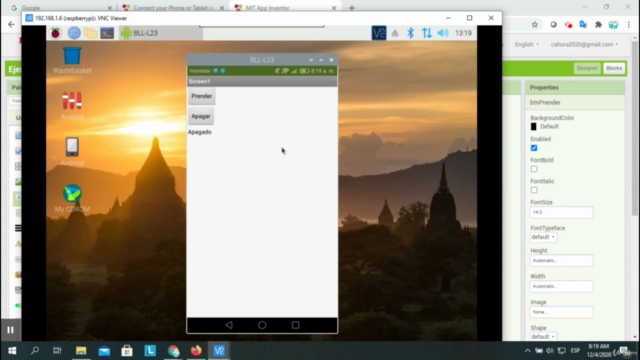The width and height of the screenshot is (640, 360).
Task: Click the Screen1 title bar text
Action: point(200,81)
